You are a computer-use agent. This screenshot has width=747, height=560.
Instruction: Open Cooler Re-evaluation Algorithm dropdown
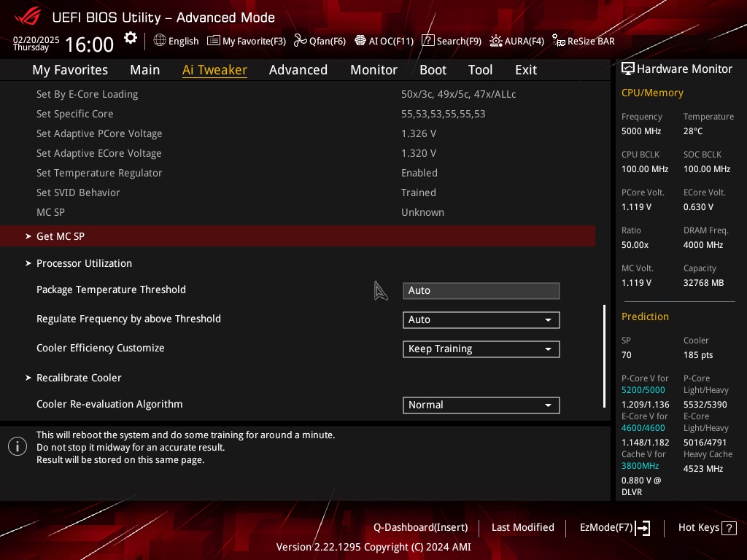(481, 405)
